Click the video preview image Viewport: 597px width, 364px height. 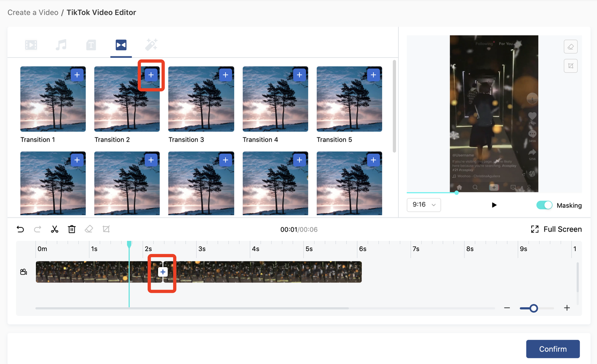pos(494,114)
